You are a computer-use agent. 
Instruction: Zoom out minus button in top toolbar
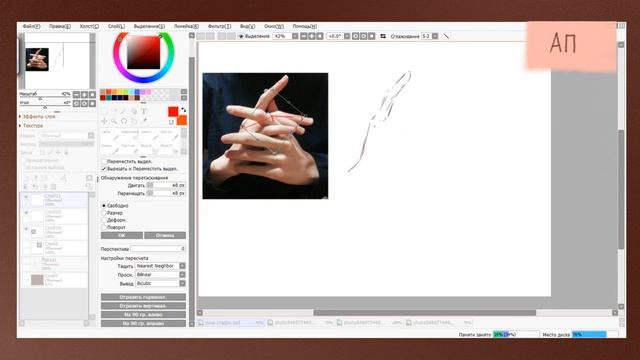click(x=304, y=36)
